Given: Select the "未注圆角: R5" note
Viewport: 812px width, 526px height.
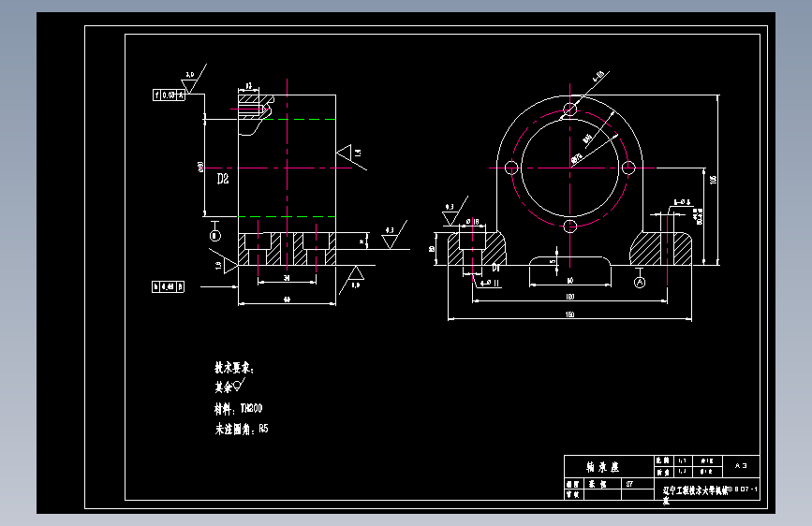Looking at the screenshot, I should (242, 430).
